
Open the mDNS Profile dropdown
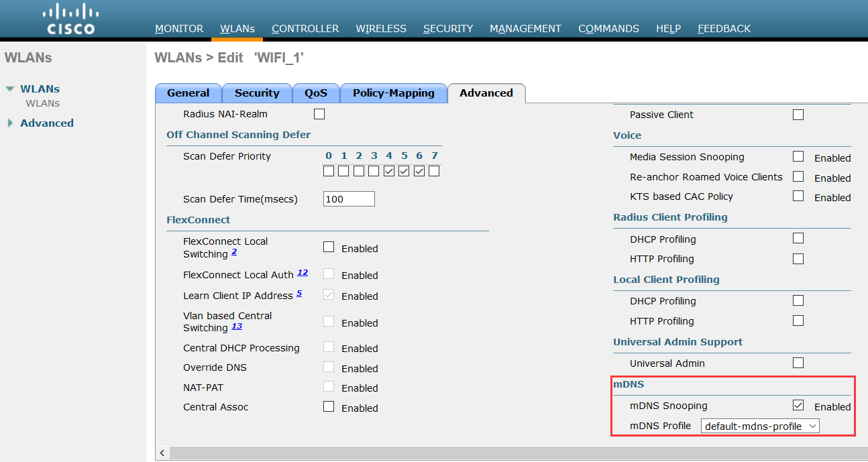760,426
